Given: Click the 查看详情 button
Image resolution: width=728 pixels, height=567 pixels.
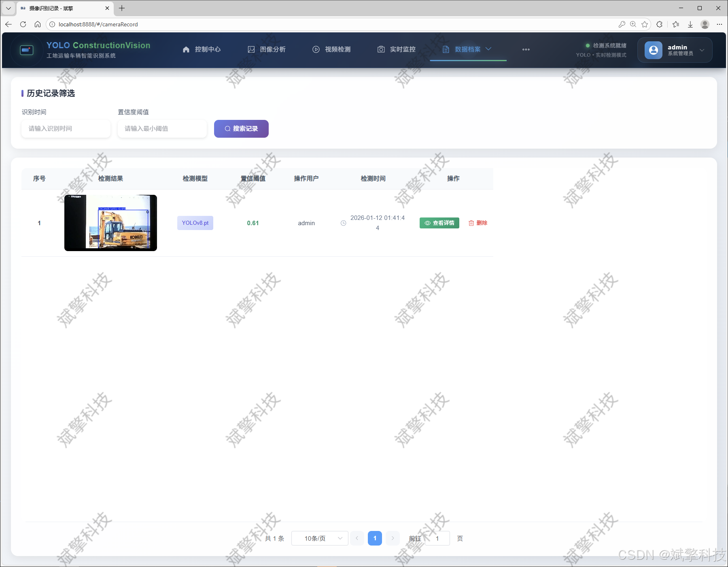Looking at the screenshot, I should coord(439,223).
